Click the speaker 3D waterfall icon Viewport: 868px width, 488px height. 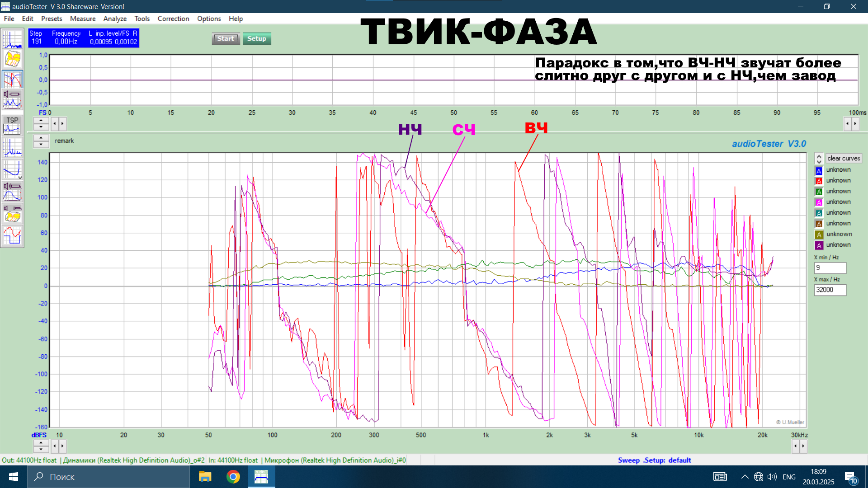click(x=12, y=213)
